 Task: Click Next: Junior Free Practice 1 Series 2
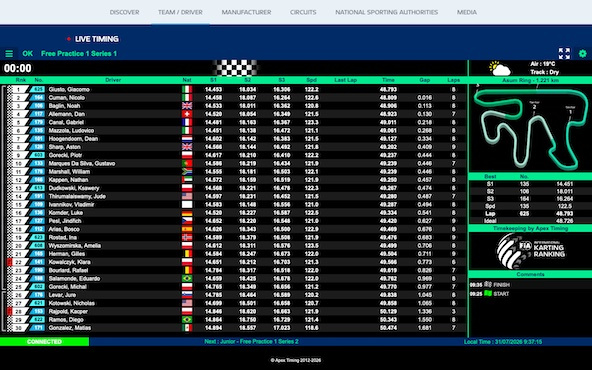[251, 341]
